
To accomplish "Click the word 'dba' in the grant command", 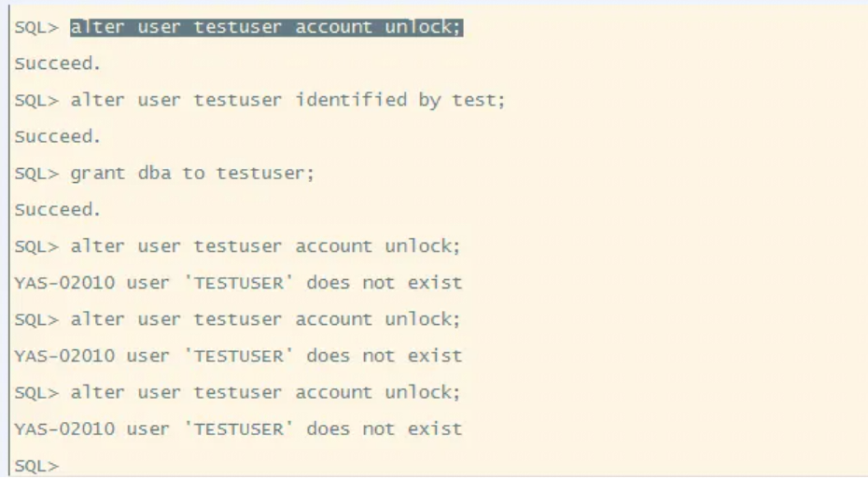I will click(154, 174).
